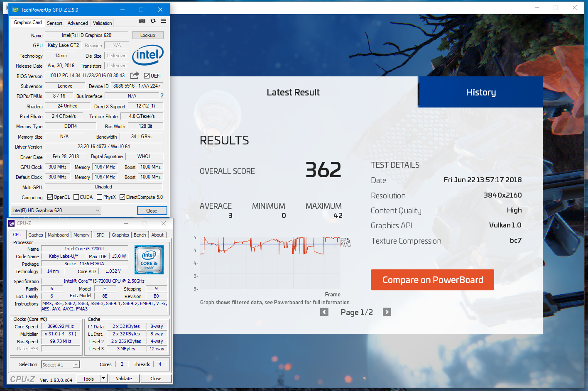Click the Lookup button in GPU-Z

click(147, 35)
